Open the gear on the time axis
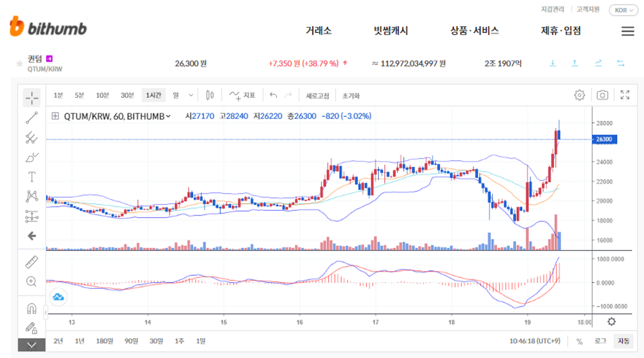 (611, 322)
